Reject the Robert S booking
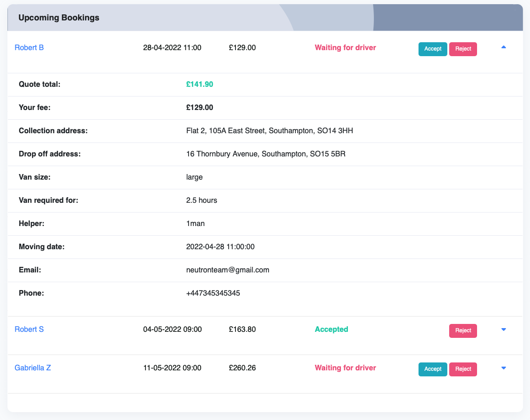The height and width of the screenshot is (420, 530). [x=463, y=330]
